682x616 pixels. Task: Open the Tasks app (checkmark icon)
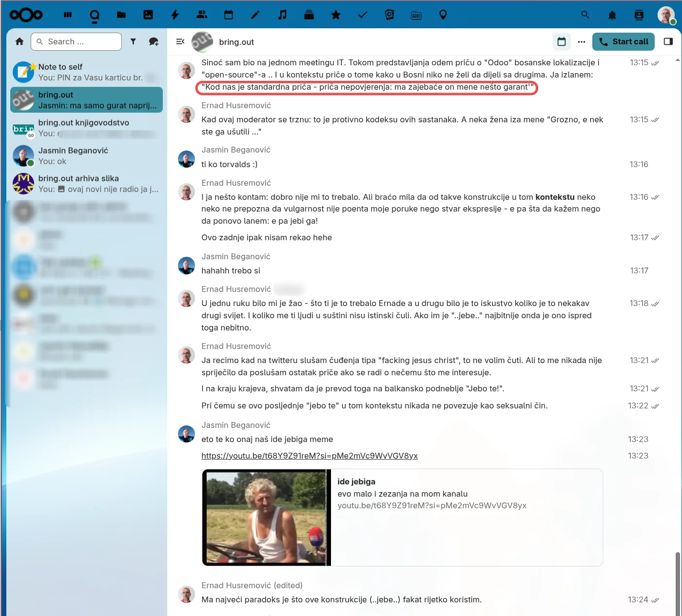[362, 15]
